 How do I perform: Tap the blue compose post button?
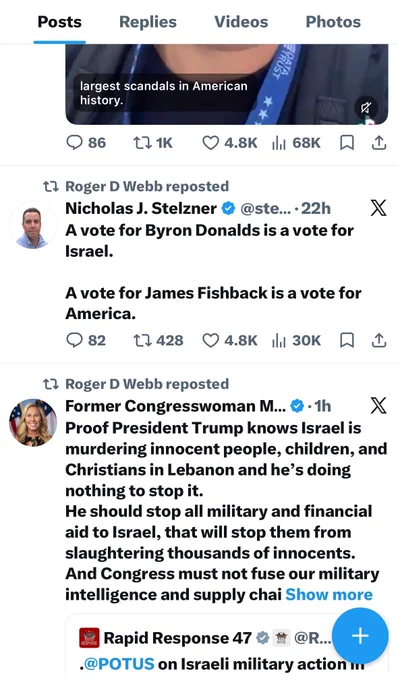pos(360,636)
